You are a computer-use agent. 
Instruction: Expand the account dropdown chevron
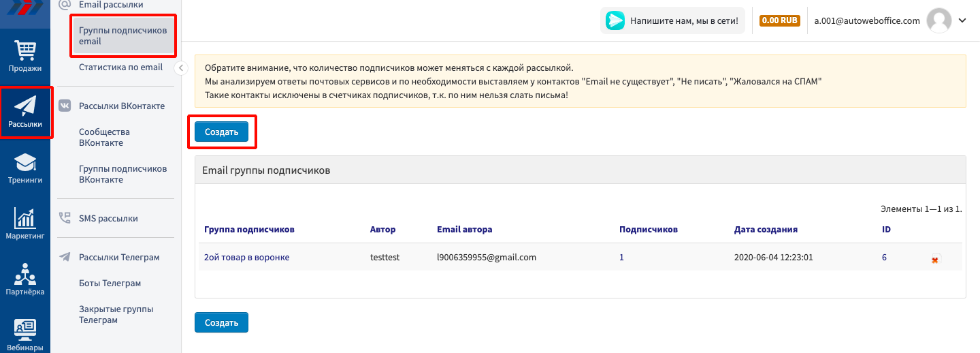[962, 20]
